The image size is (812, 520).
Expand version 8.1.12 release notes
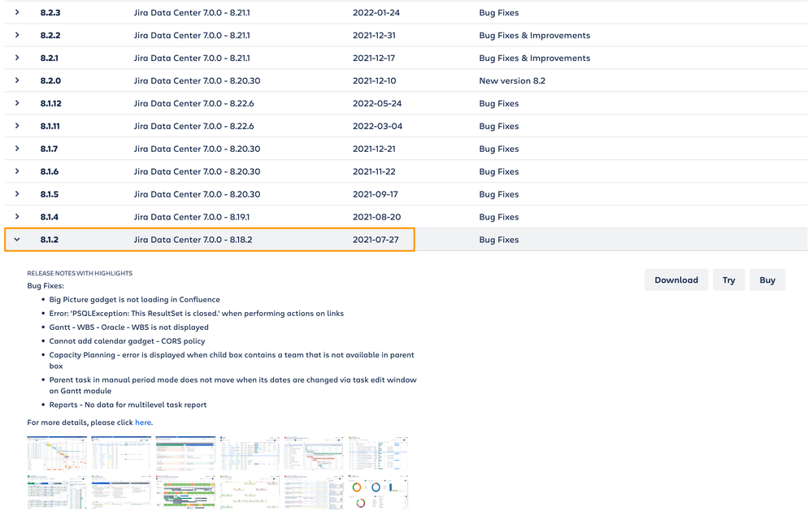pyautogui.click(x=16, y=103)
